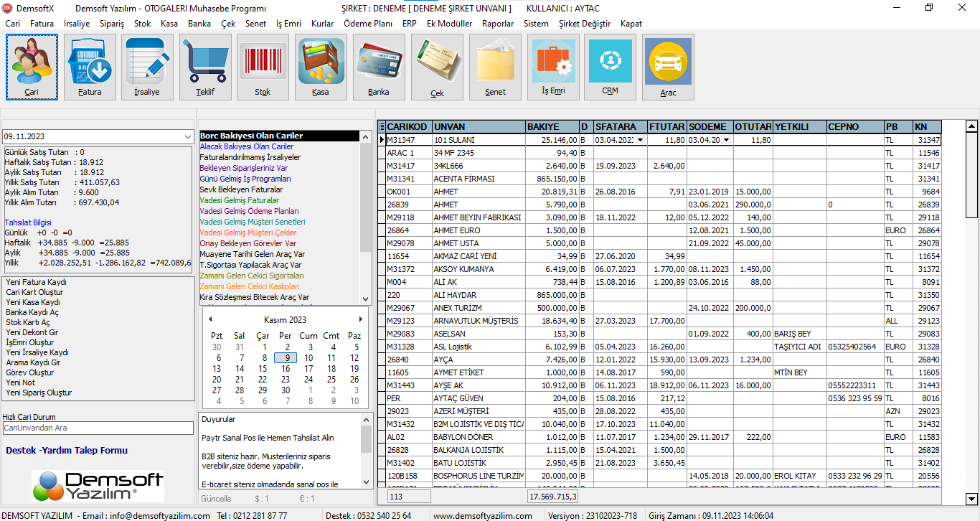
Task: Click www.demsoftyazilim.com in status bar
Action: (x=483, y=516)
